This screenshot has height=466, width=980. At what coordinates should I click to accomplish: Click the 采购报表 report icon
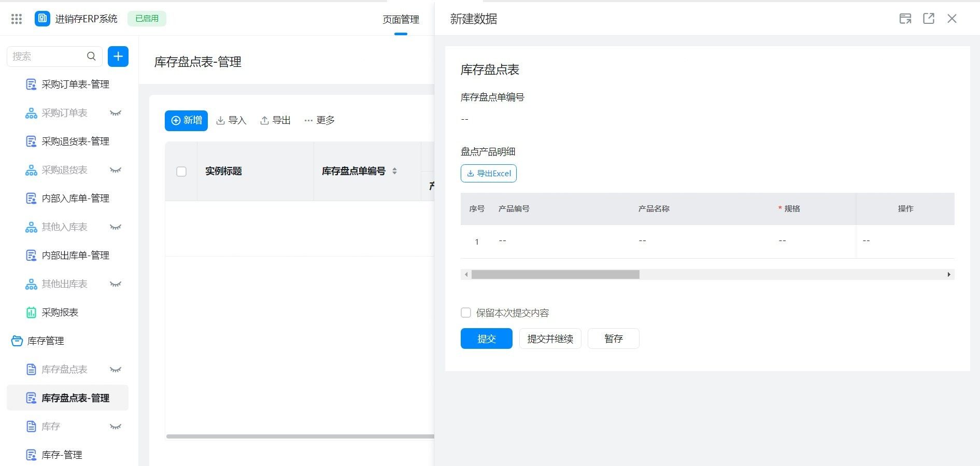pyautogui.click(x=31, y=313)
